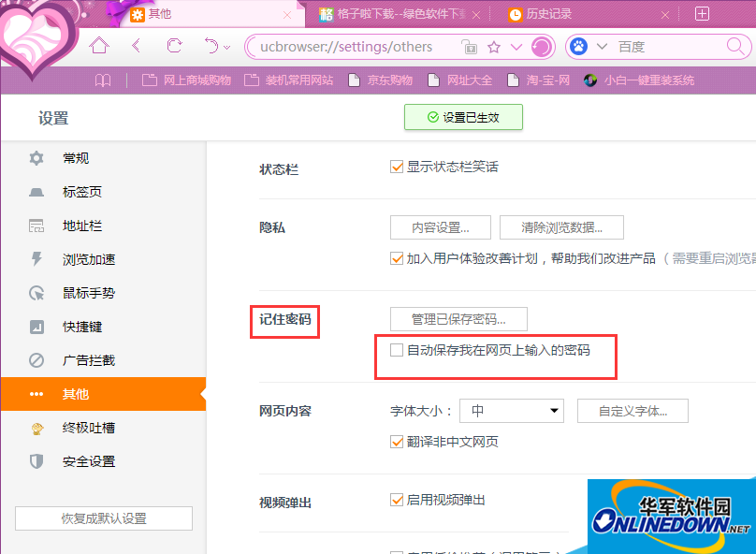Uncheck 显示状态栏笑话 checkbox

(397, 167)
